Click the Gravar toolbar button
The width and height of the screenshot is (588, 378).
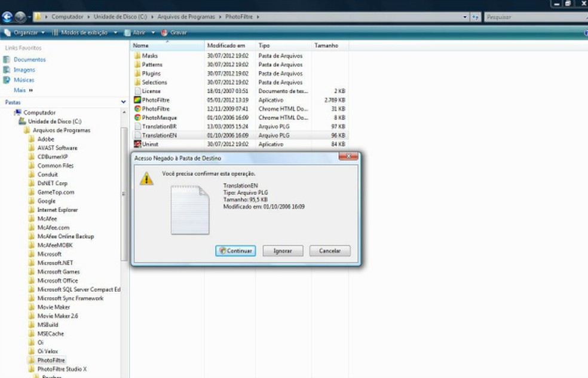click(174, 33)
